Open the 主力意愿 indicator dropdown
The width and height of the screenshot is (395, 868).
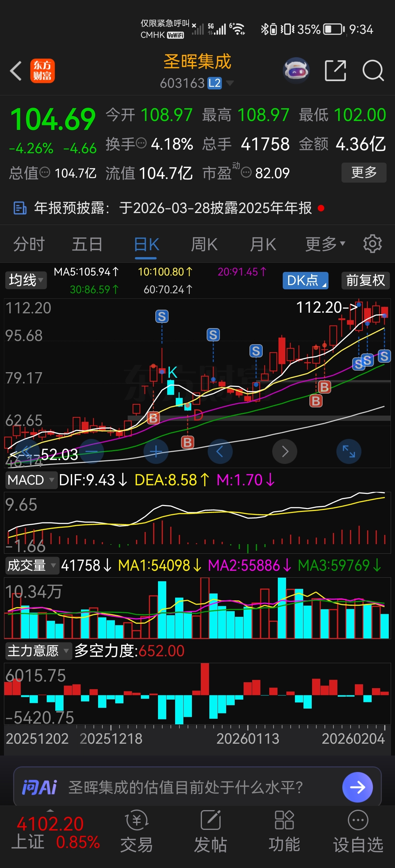(38, 651)
